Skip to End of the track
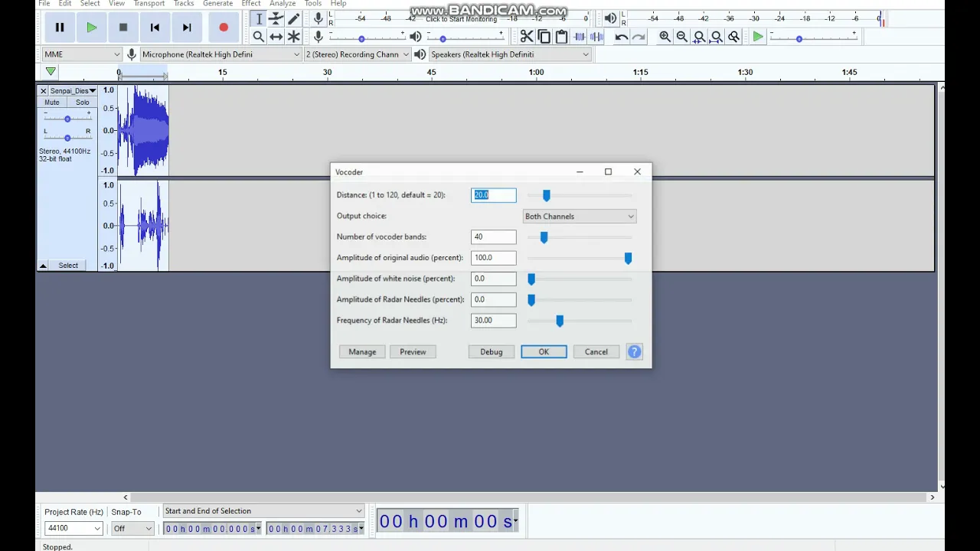 click(187, 28)
